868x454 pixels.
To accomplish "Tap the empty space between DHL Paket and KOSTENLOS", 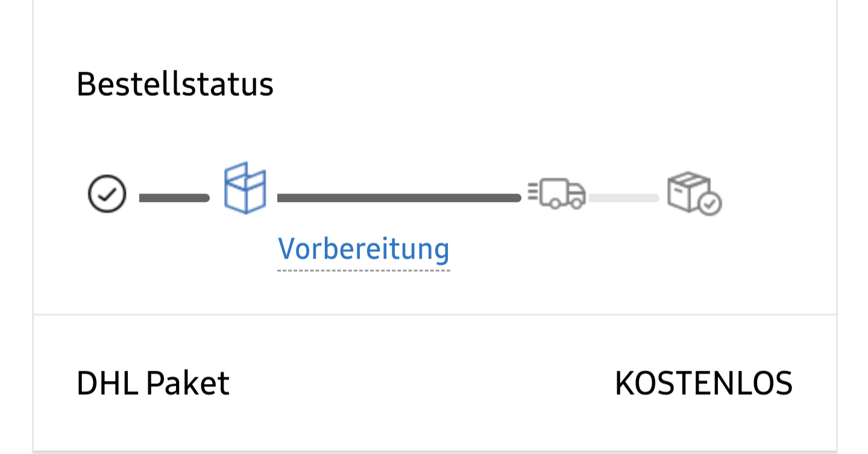I will 422,383.
